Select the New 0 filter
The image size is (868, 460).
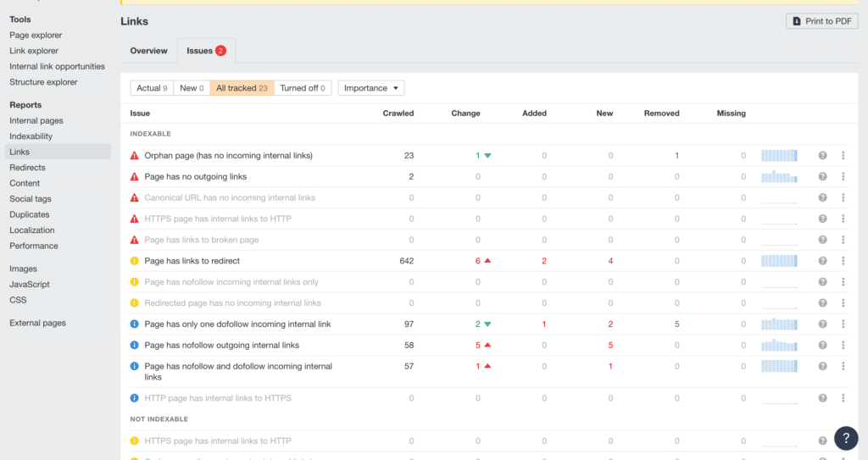(192, 88)
